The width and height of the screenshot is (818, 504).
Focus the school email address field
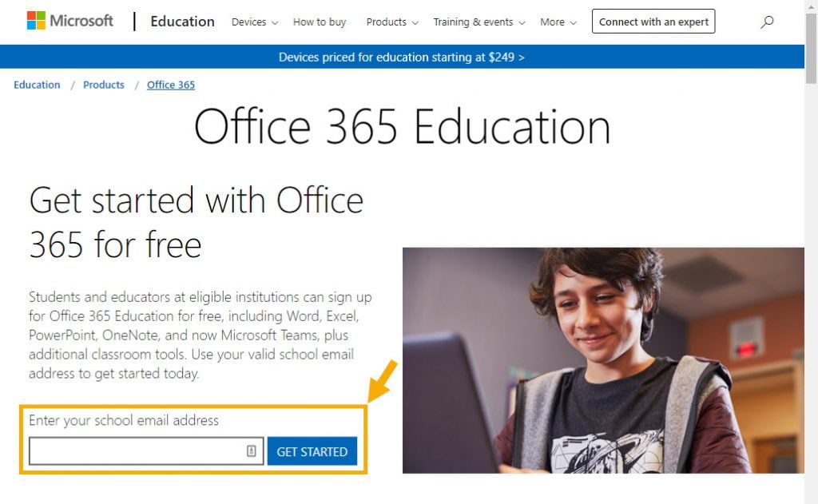(146, 451)
